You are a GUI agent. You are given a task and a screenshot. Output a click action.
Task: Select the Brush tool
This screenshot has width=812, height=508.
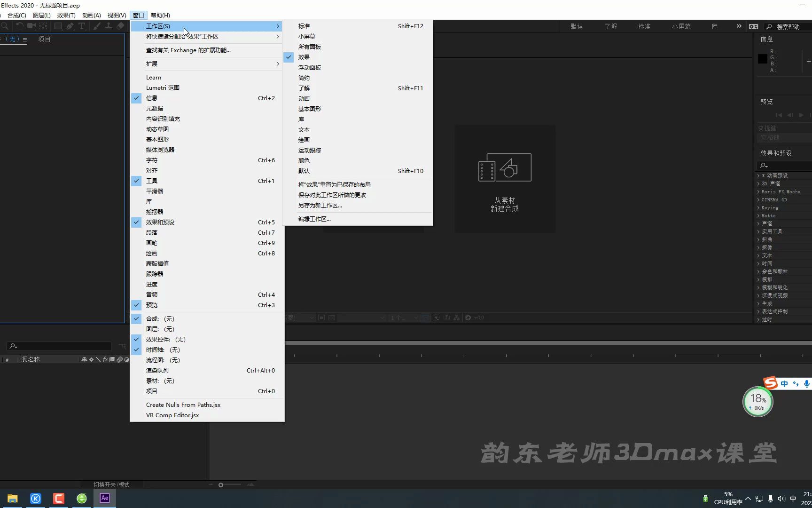click(97, 26)
